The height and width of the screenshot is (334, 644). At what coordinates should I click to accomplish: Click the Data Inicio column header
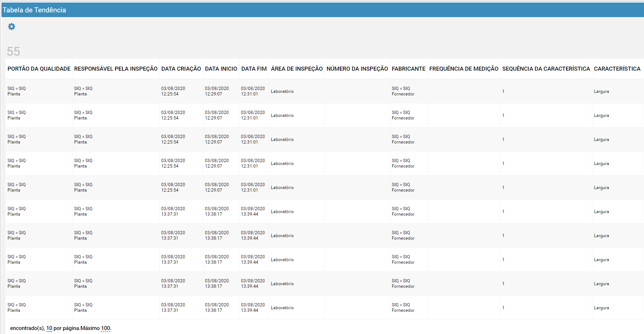[x=221, y=69]
